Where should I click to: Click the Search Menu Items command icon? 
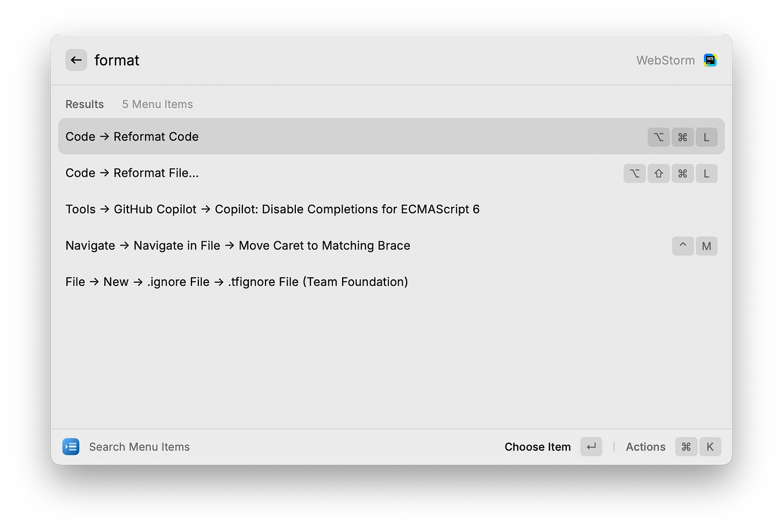(71, 447)
